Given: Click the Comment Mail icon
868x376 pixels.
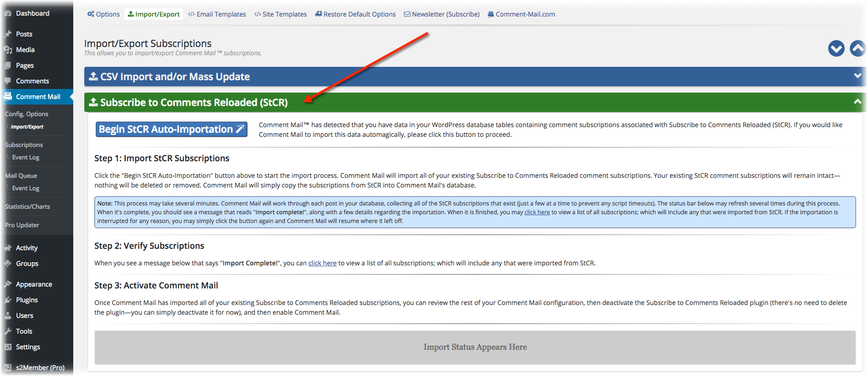Looking at the screenshot, I should [x=8, y=97].
